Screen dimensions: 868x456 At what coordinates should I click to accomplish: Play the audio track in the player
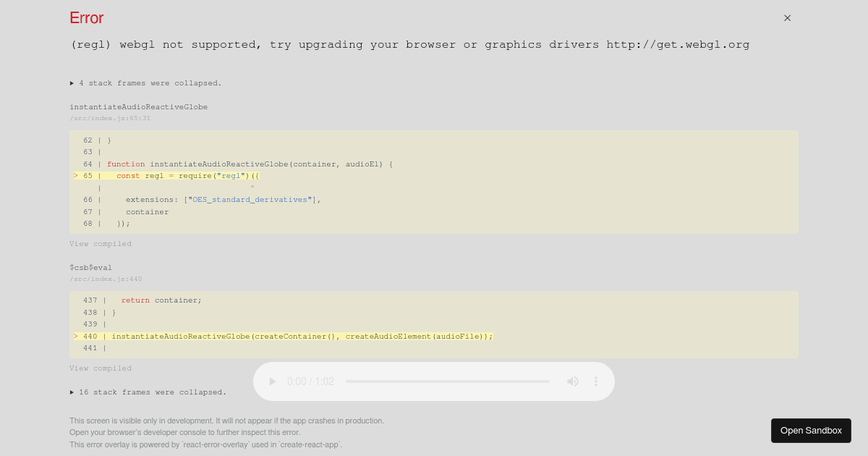click(x=272, y=381)
